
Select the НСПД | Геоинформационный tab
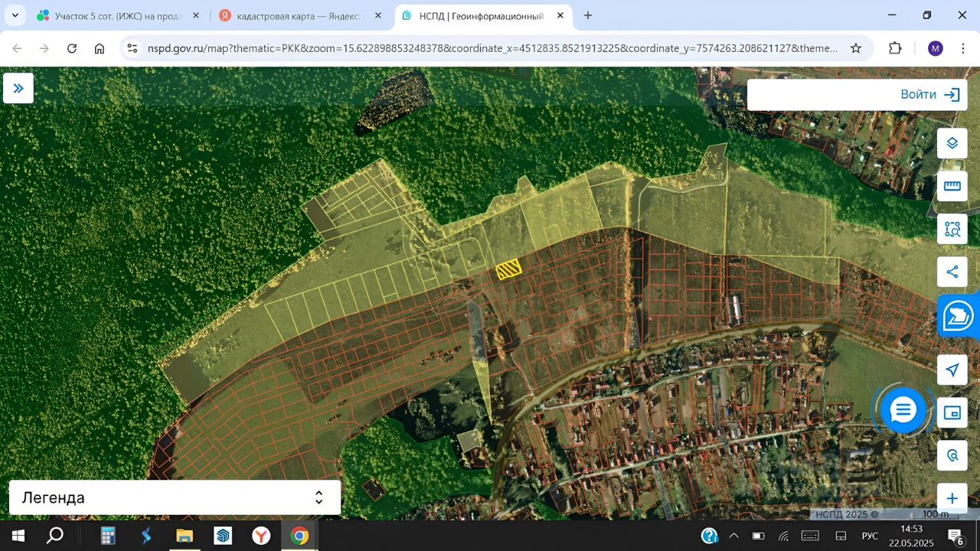tap(482, 15)
